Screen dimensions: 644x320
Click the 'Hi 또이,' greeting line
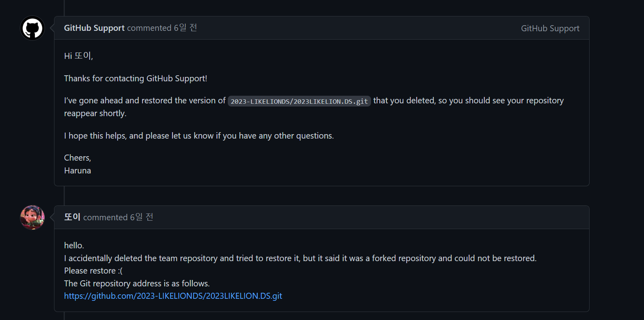click(78, 56)
